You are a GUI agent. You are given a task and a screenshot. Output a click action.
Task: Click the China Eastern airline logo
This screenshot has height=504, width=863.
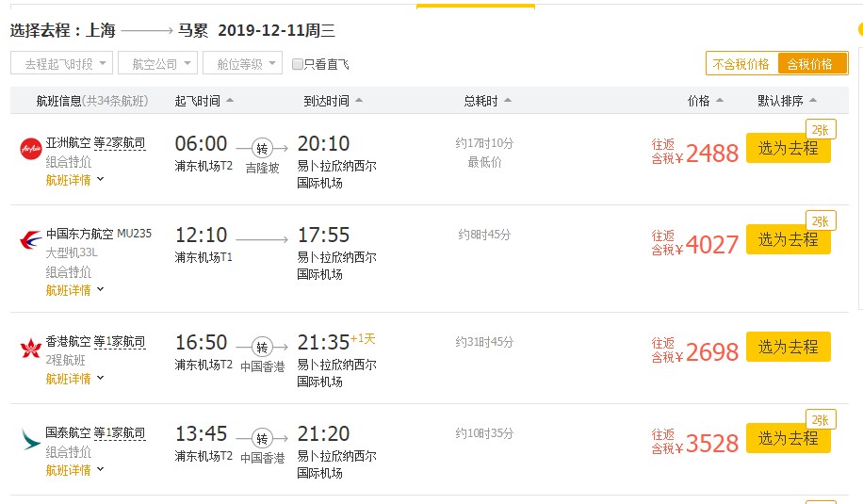tap(30, 239)
